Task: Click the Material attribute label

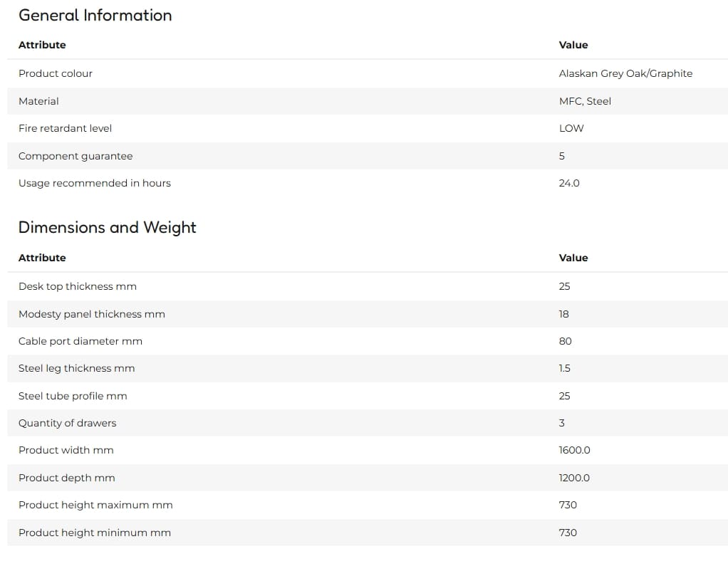Action: point(38,101)
